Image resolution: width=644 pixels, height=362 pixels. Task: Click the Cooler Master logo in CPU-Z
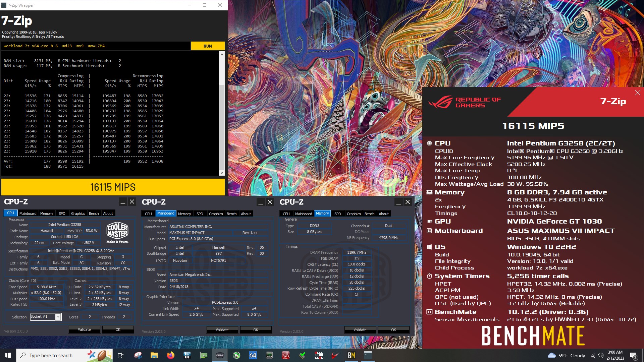click(x=117, y=232)
